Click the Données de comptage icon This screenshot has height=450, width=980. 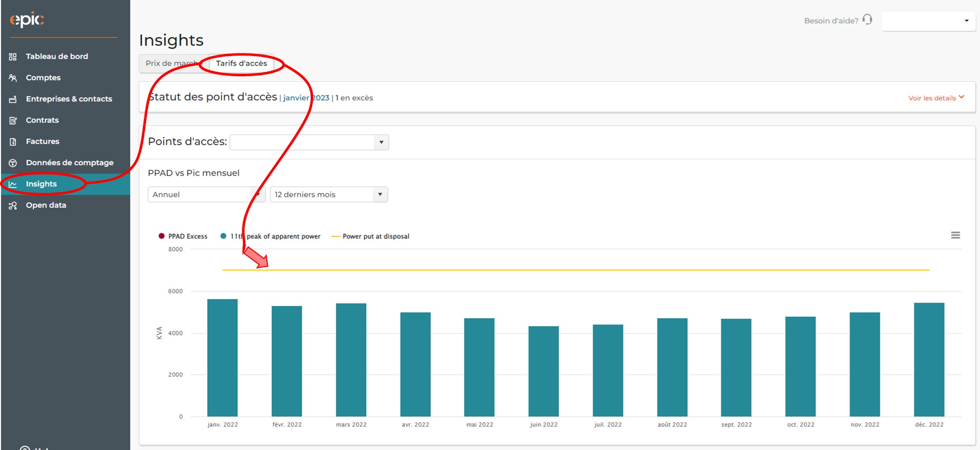tap(13, 163)
